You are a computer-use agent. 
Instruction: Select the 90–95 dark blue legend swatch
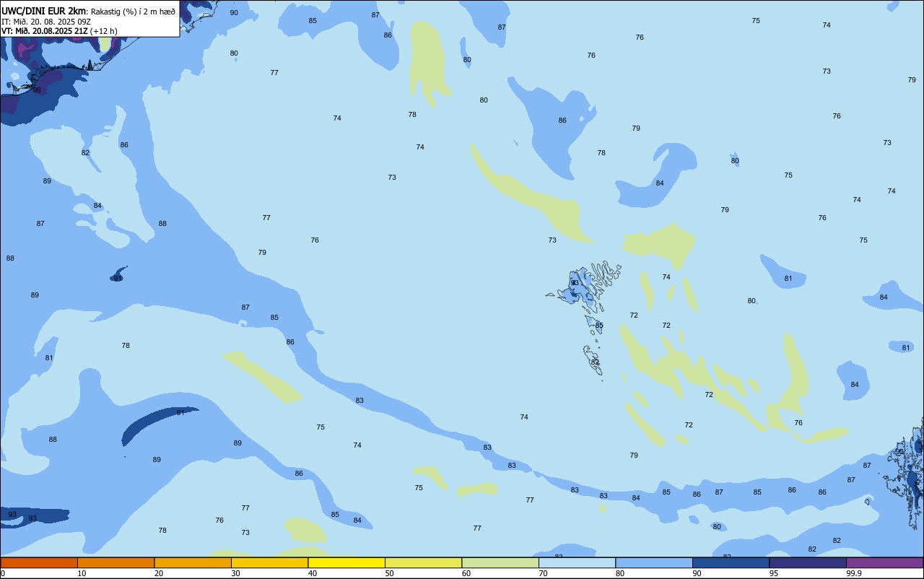click(731, 562)
